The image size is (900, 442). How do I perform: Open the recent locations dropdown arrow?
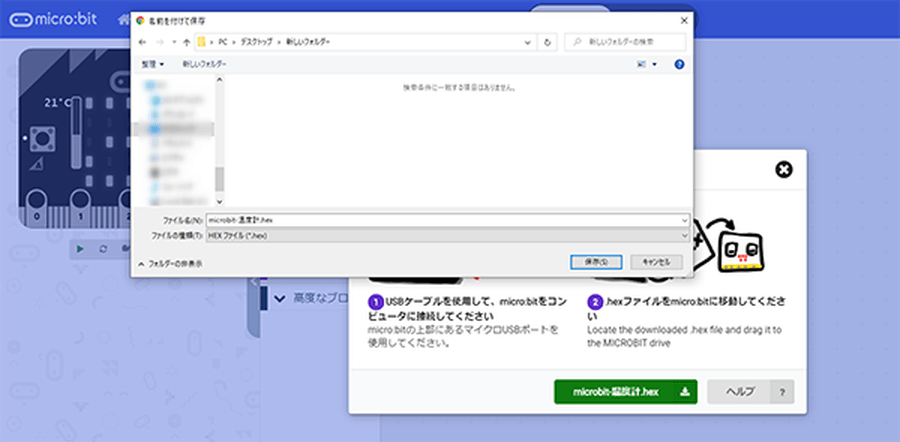(x=174, y=42)
